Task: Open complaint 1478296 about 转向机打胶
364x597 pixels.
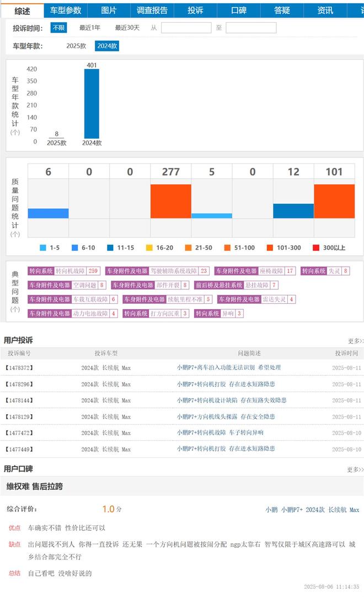Action: (x=226, y=384)
